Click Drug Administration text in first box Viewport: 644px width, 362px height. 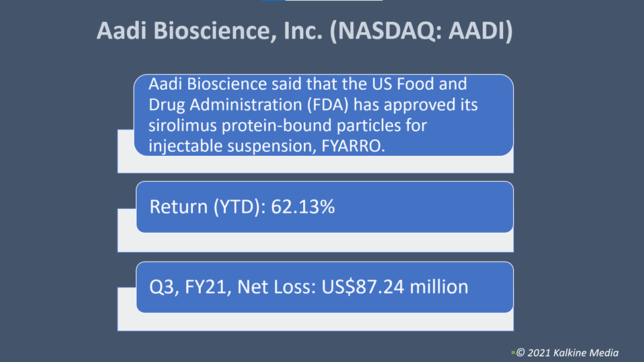click(225, 105)
